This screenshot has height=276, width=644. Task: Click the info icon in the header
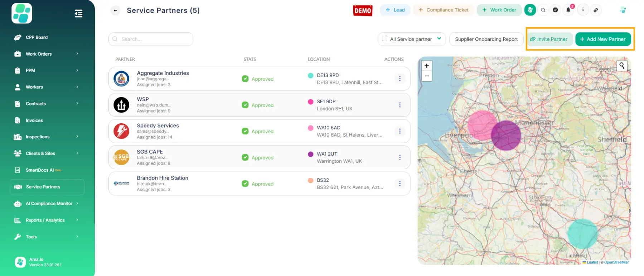[x=583, y=10]
